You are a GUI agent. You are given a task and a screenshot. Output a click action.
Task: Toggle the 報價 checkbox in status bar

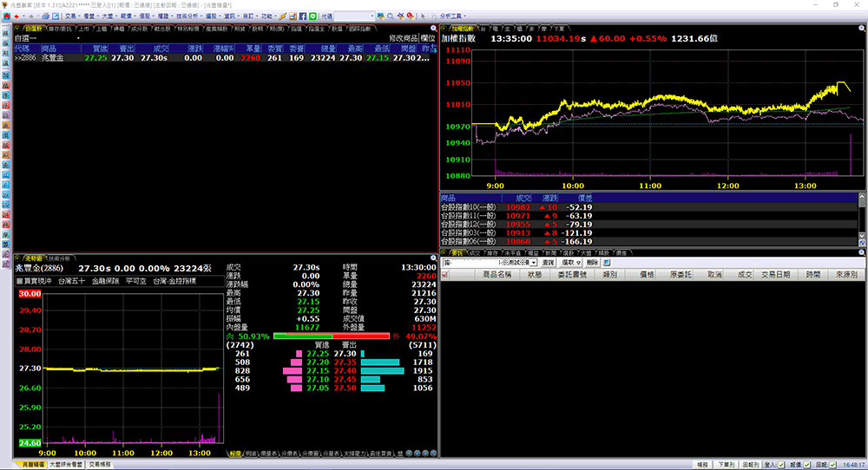(x=806, y=465)
